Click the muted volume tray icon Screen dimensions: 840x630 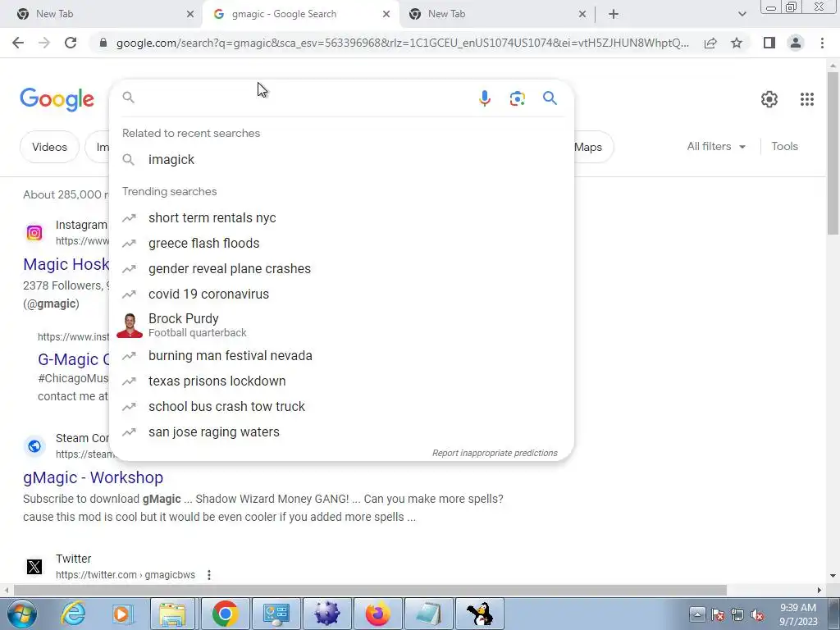pyautogui.click(x=757, y=615)
